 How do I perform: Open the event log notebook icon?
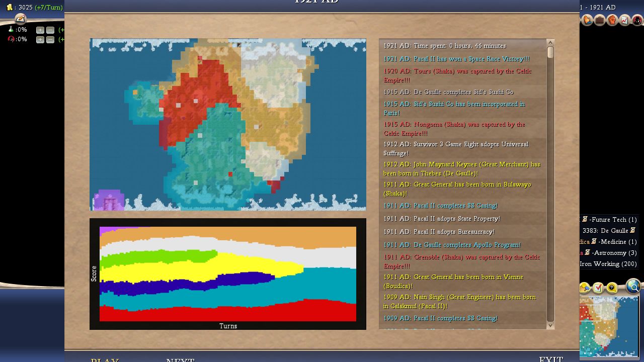click(x=20, y=19)
